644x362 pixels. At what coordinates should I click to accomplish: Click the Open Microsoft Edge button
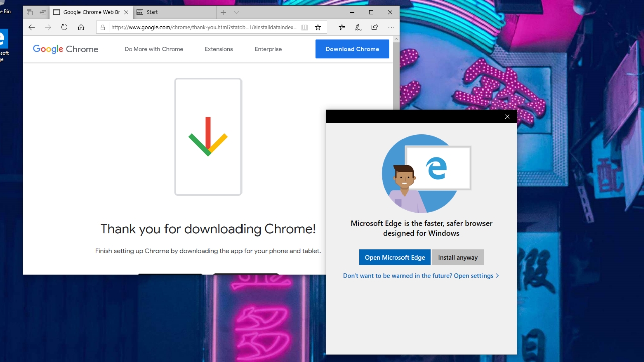tap(394, 257)
